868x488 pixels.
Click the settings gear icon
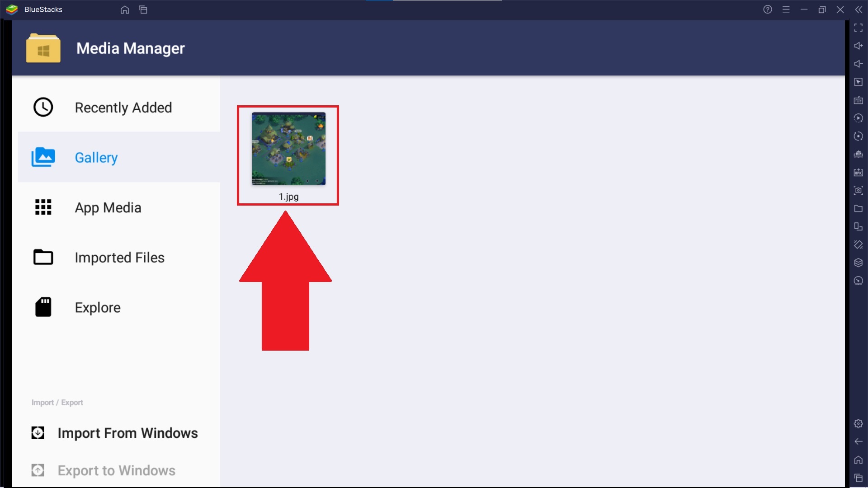click(859, 423)
